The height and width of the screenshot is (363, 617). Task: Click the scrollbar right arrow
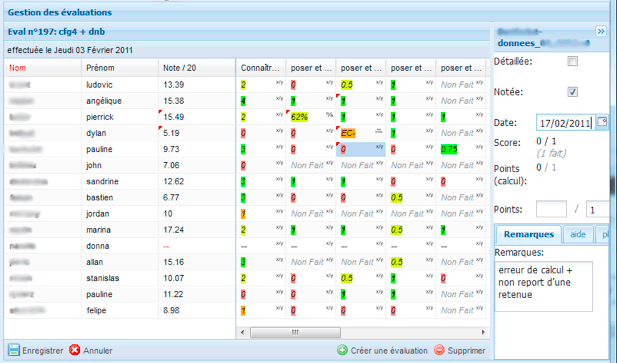coord(483,332)
